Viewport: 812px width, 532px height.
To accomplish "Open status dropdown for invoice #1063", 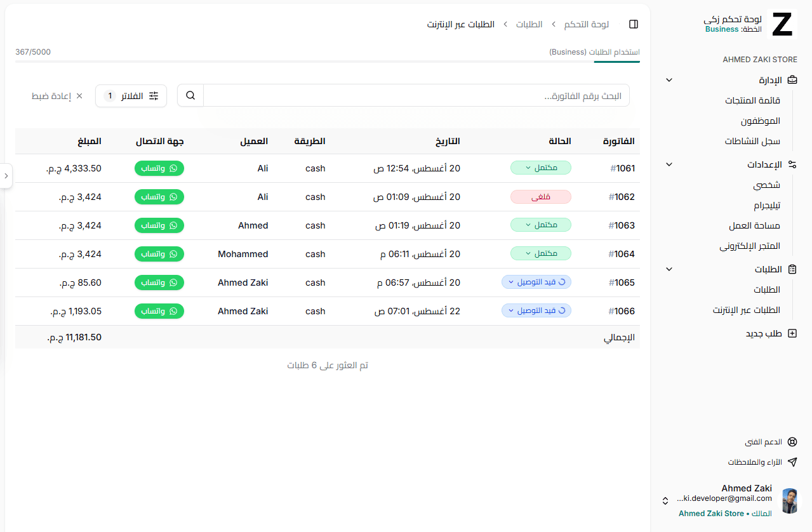I will 541,225.
